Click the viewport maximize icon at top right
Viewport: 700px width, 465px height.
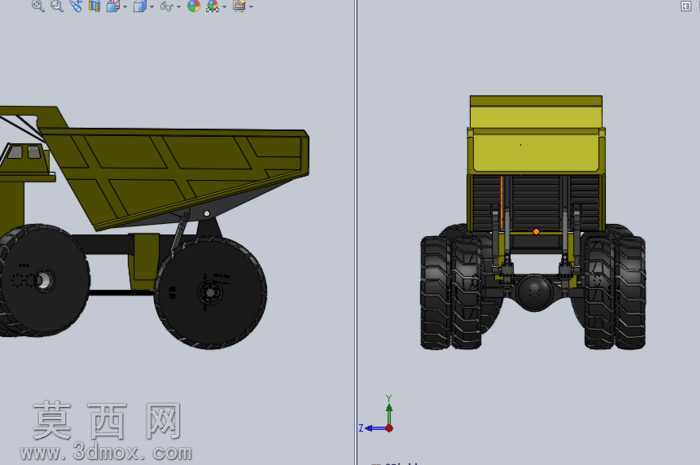tap(687, 6)
